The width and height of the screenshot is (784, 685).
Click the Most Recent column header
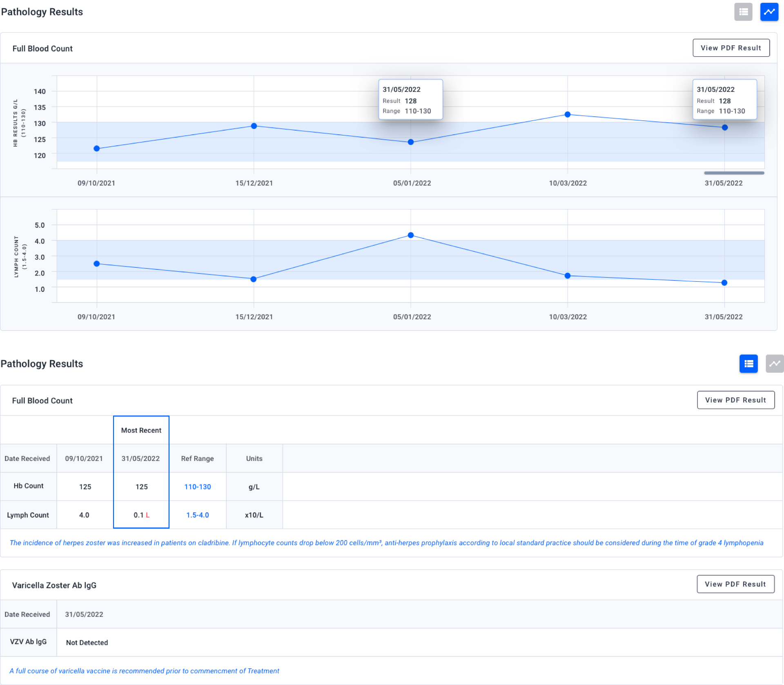[x=141, y=430]
